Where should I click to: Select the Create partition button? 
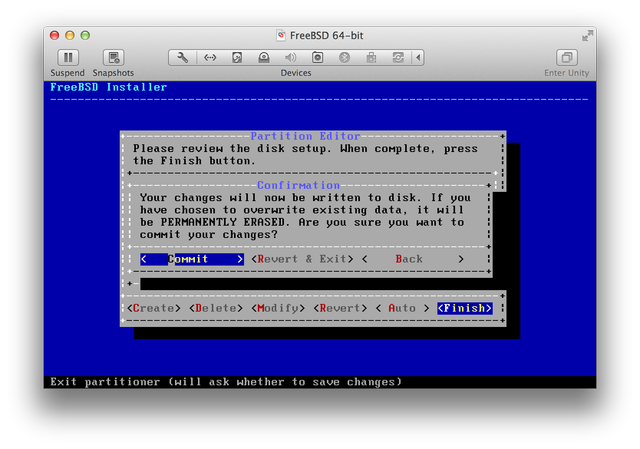[154, 308]
